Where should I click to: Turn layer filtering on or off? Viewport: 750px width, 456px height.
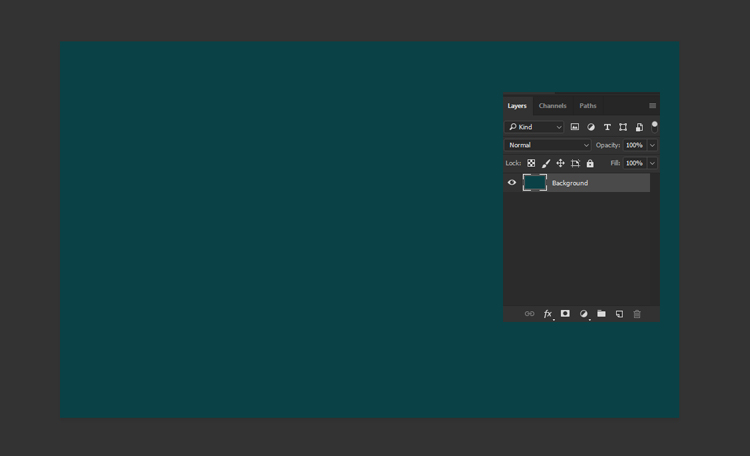click(x=655, y=126)
